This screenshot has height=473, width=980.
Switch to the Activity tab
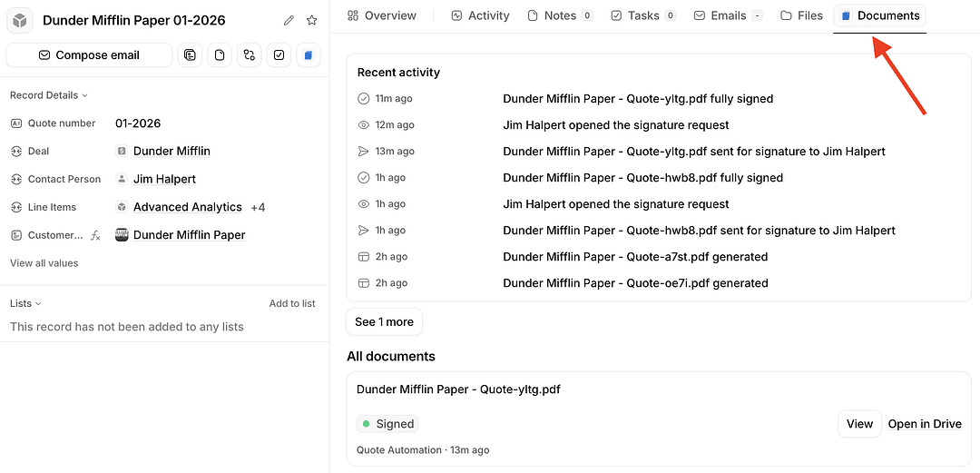481,15
